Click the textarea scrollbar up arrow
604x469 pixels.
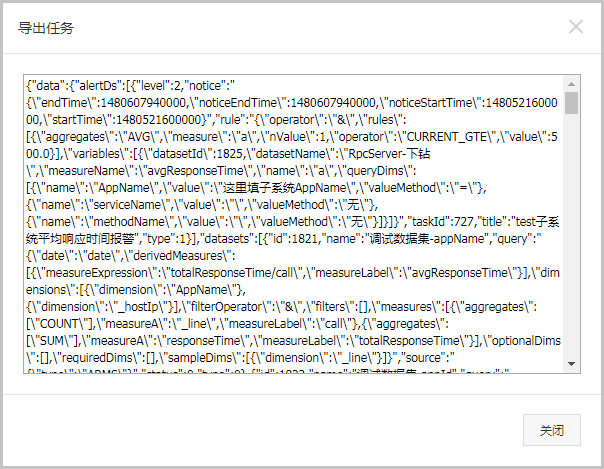coord(571,84)
